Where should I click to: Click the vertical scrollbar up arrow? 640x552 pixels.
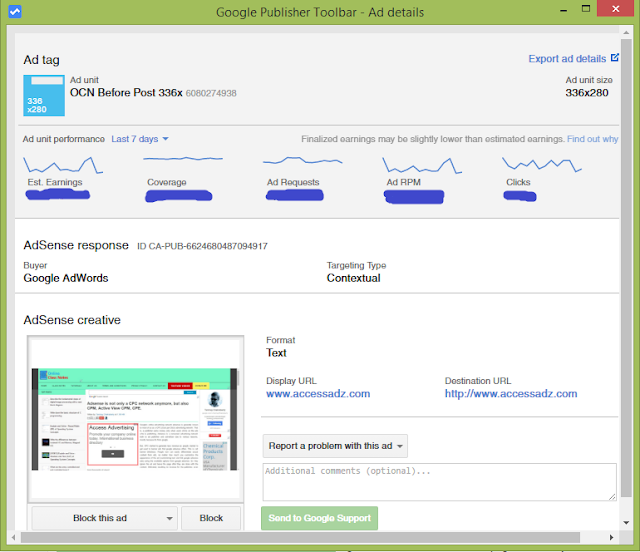point(626,32)
